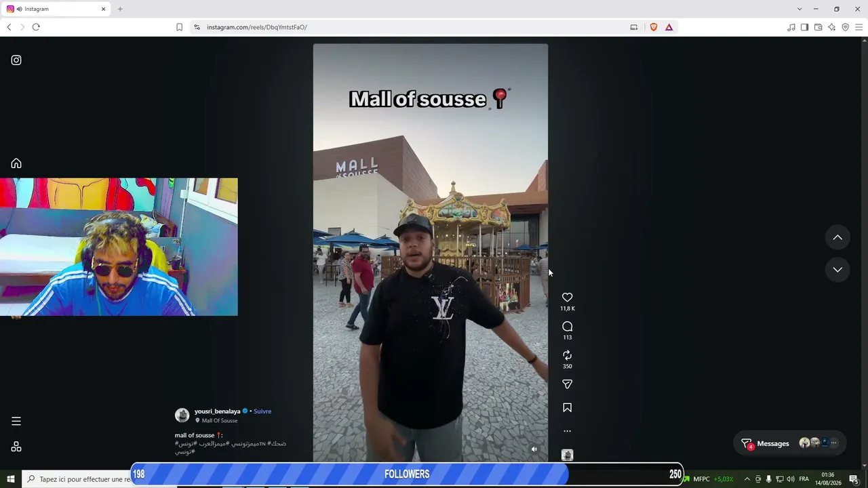View site information icon beside URL

197,27
